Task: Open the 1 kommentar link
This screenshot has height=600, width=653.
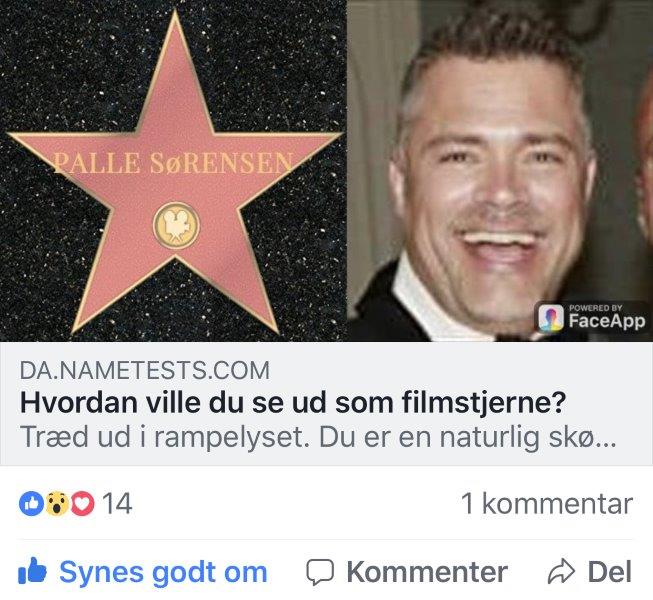Action: tap(547, 503)
